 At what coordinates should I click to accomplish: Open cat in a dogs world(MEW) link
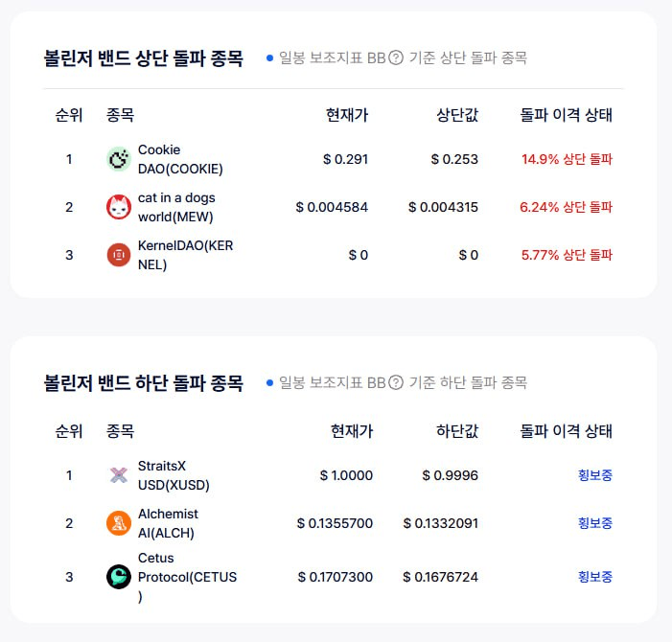[x=176, y=207]
